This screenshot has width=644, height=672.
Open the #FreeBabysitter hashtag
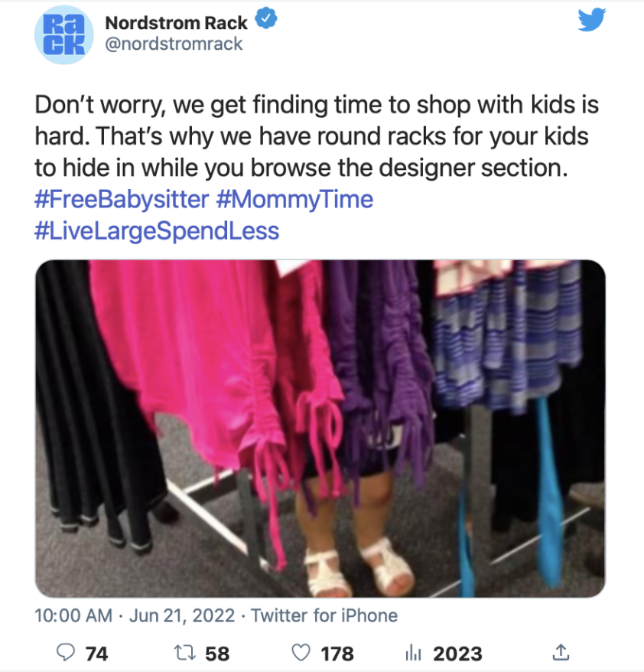(122, 199)
